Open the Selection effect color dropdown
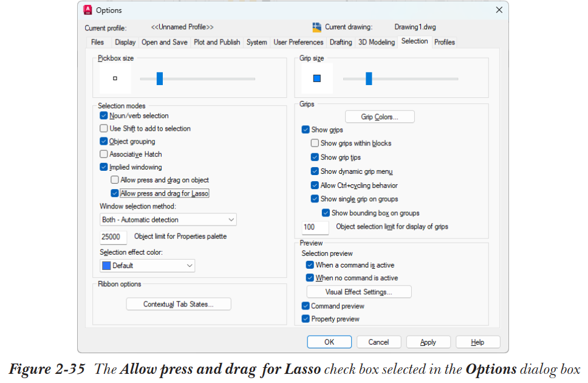The image size is (588, 383). (148, 266)
